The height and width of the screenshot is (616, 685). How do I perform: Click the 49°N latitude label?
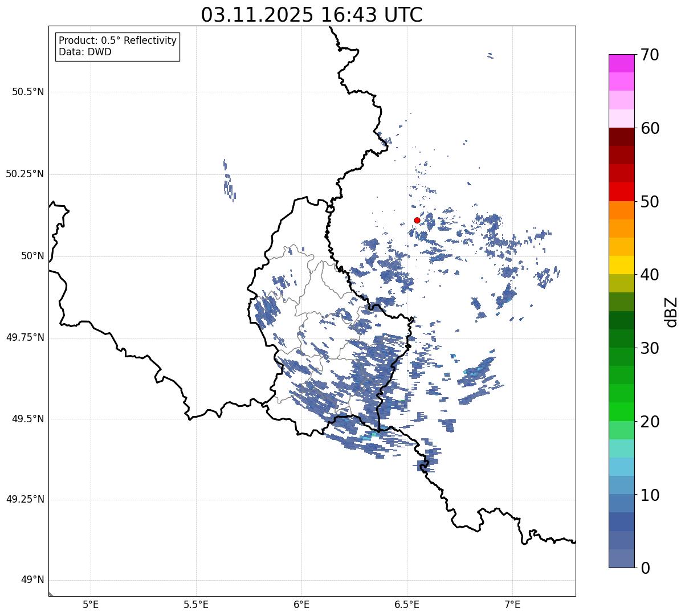pyautogui.click(x=33, y=580)
